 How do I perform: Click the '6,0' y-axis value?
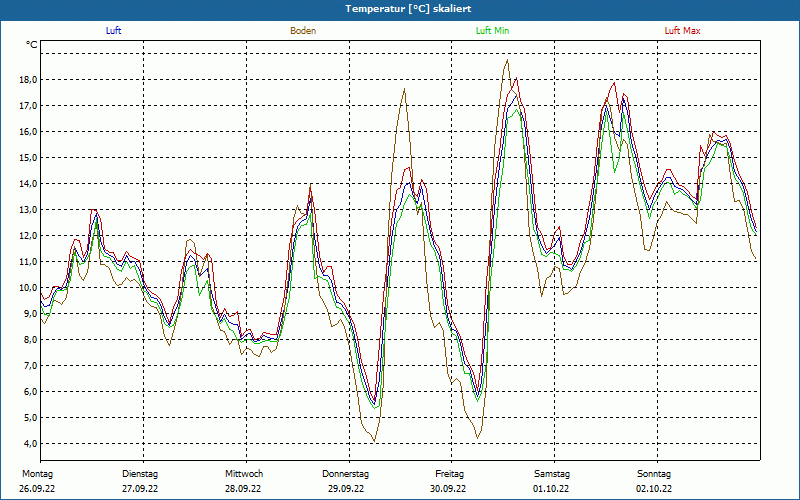point(31,392)
